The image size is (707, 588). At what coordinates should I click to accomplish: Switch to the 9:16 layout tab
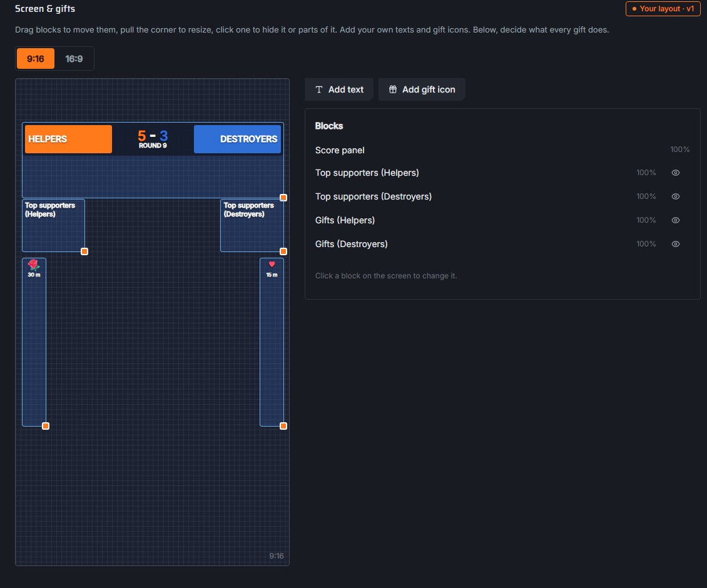pos(35,59)
